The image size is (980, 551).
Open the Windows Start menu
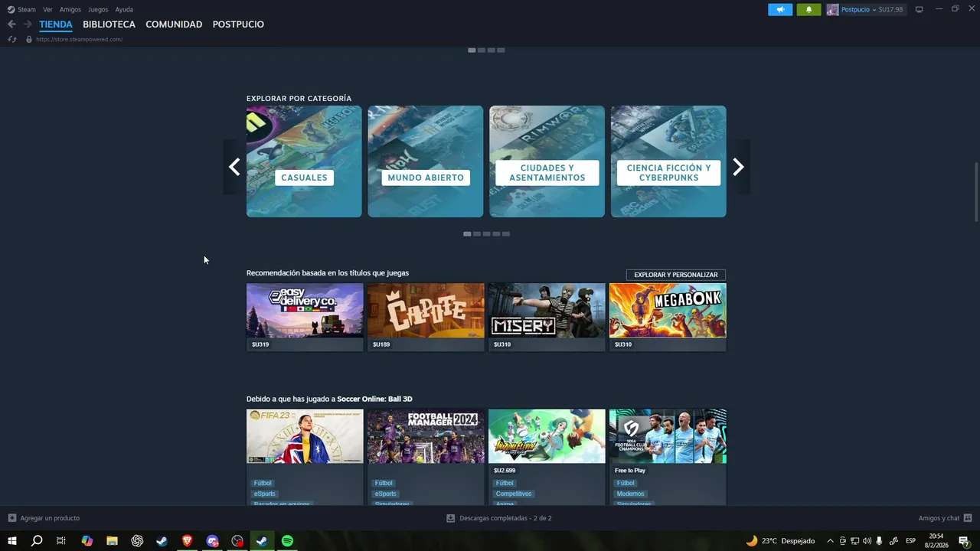(12, 541)
